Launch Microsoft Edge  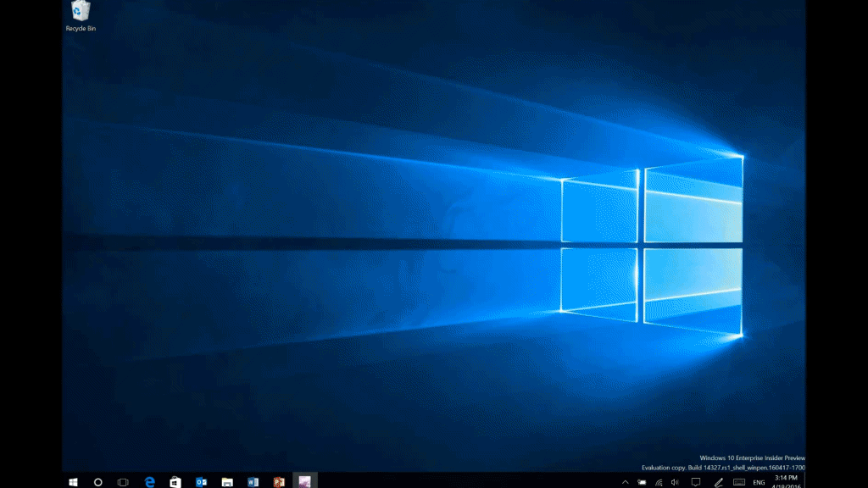(x=149, y=481)
